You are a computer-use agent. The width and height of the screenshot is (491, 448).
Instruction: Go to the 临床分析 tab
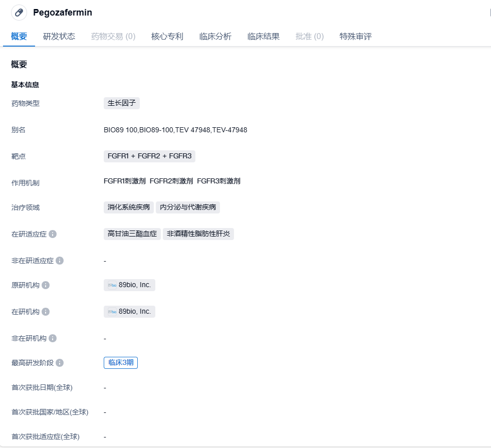point(215,37)
